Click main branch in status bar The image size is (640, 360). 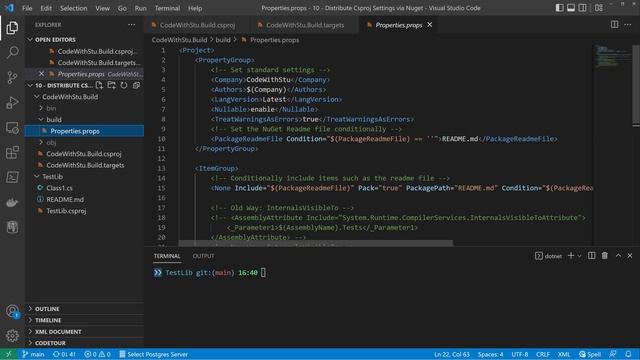tap(33, 354)
